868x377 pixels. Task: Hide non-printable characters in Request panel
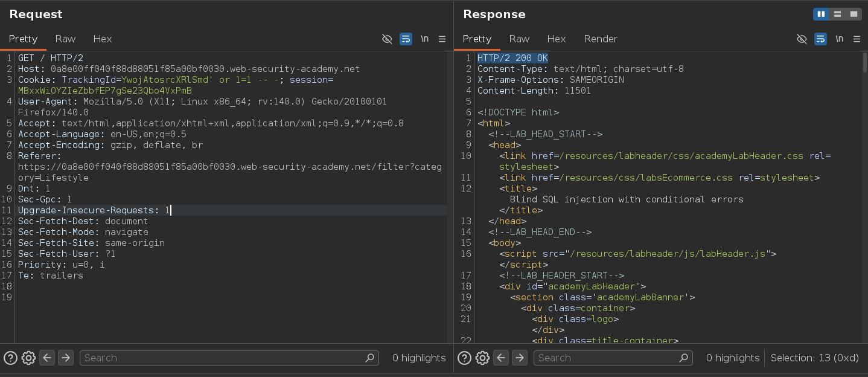(388, 39)
